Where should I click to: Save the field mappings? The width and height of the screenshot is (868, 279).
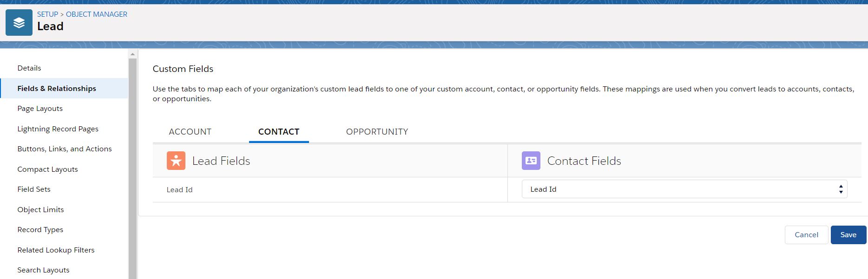pyautogui.click(x=848, y=235)
